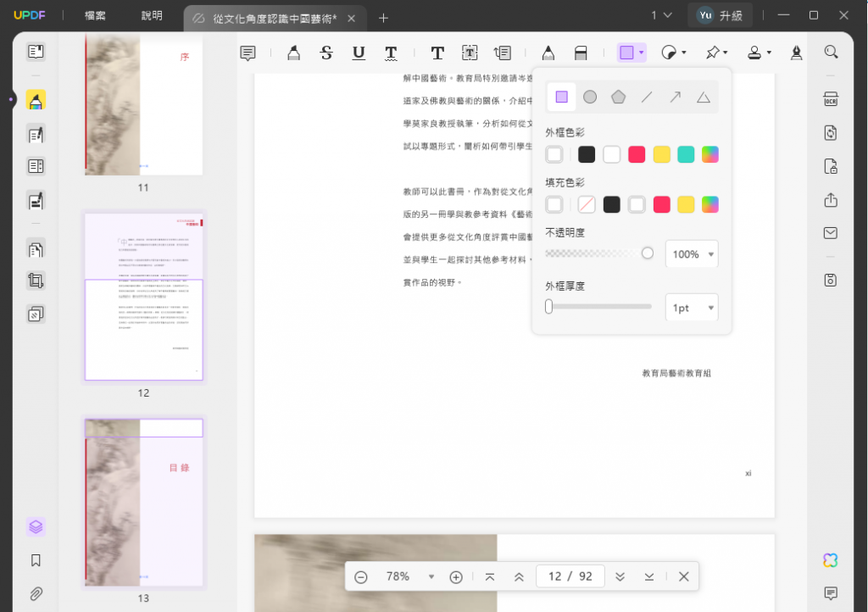Click the search magnifier icon
This screenshot has width=868, height=612.
point(831,52)
